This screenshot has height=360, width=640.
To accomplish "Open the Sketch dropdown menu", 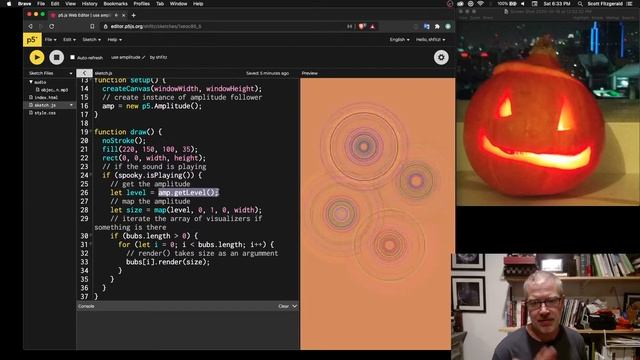I will [91, 40].
